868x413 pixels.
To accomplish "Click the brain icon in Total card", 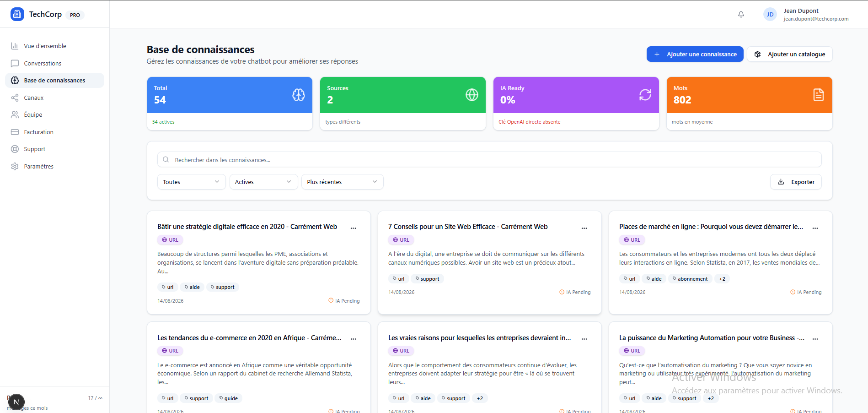I will pyautogui.click(x=299, y=95).
